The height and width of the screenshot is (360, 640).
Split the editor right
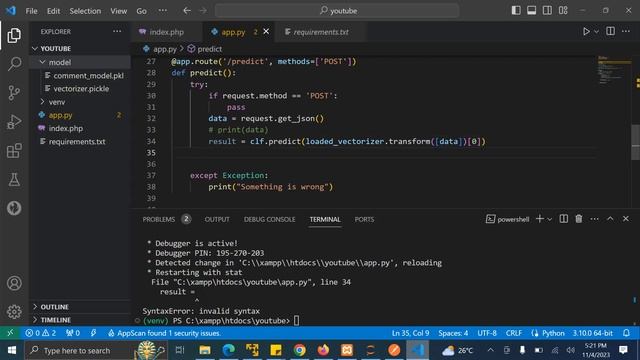(610, 31)
